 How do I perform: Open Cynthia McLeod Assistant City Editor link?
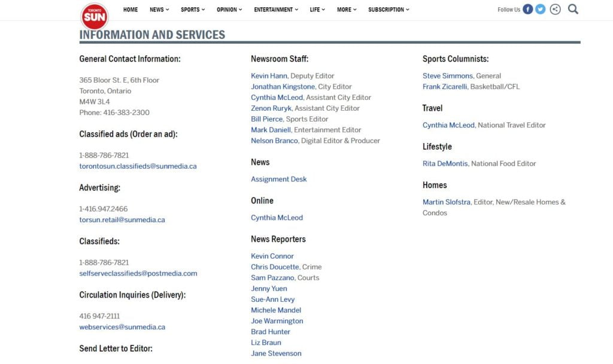click(x=277, y=98)
